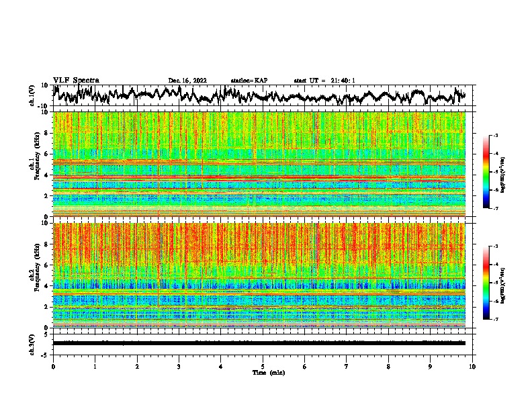This screenshot has height=411, width=532.
Task: Click the "10" tick on Time axis
Action: coord(472,367)
